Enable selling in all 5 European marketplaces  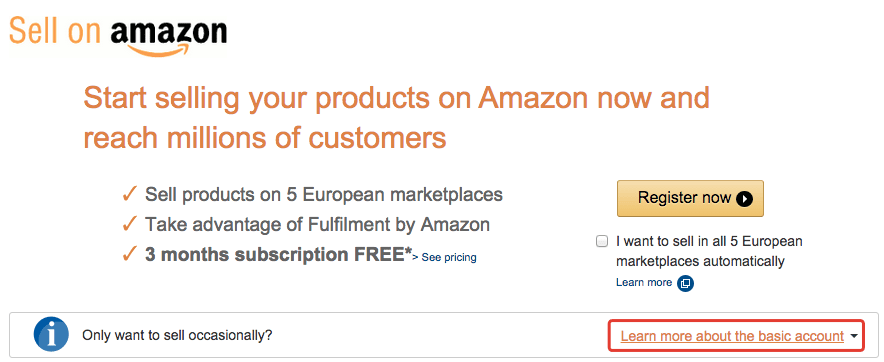(x=602, y=242)
